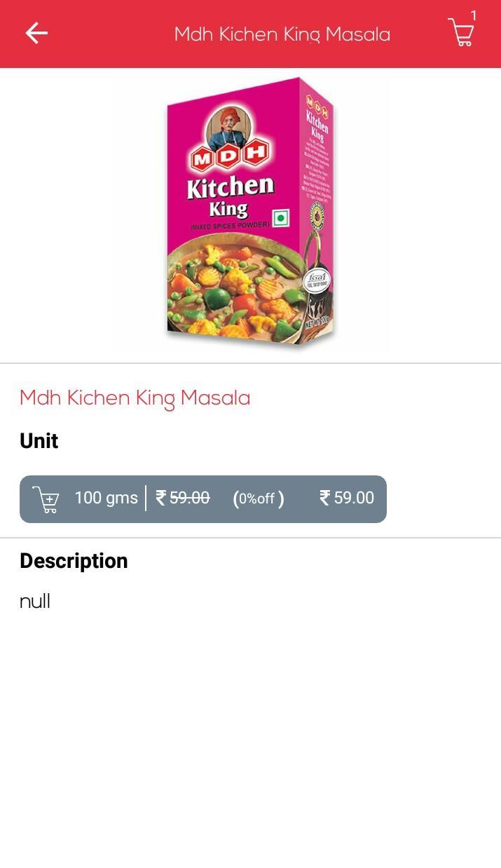
Task: Tap the null description text
Action: 35,602
